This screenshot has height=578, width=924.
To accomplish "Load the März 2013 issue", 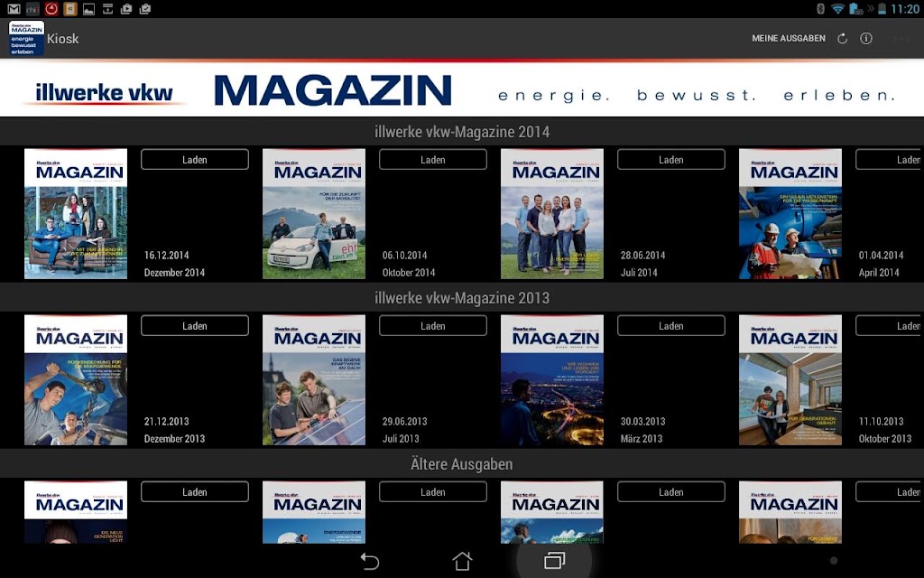I will click(670, 325).
